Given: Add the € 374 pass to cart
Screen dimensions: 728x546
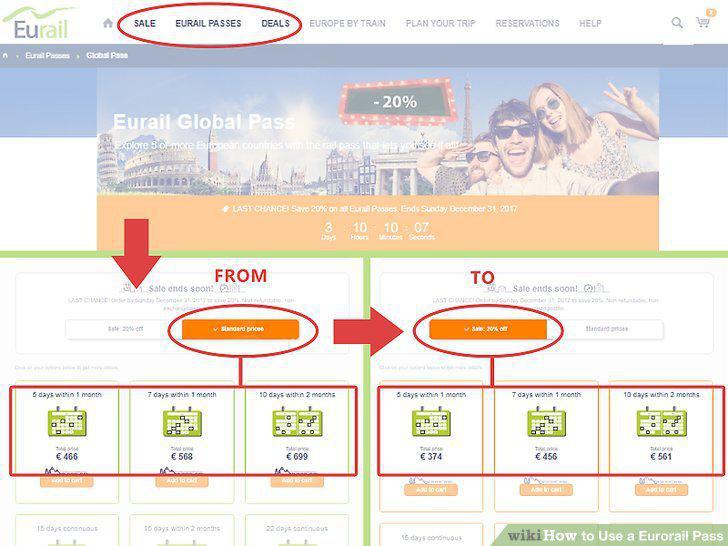Looking at the screenshot, I should 431,490.
